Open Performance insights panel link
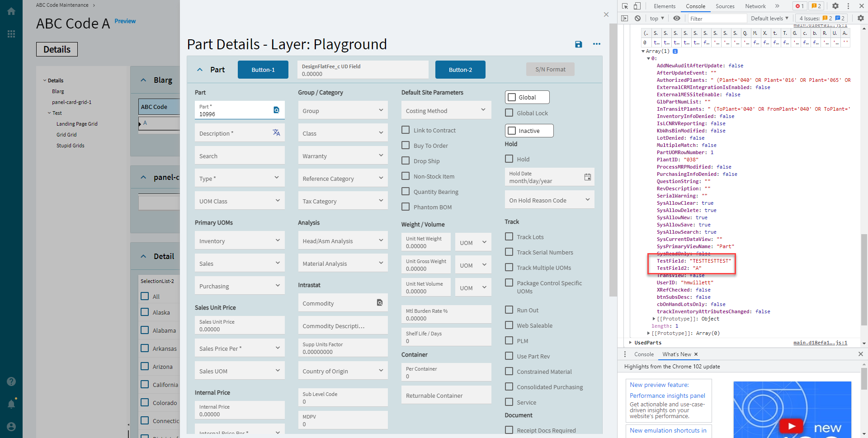The width and height of the screenshot is (868, 438). 667,396
